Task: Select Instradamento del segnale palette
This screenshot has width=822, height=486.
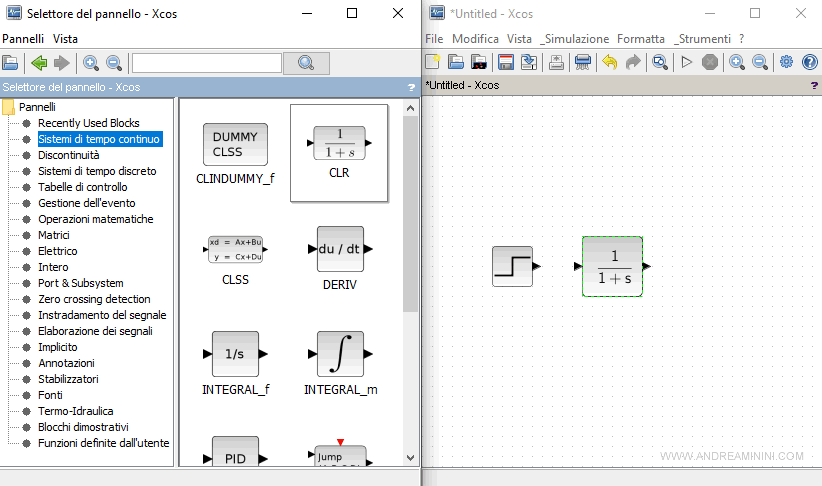Action: [102, 315]
